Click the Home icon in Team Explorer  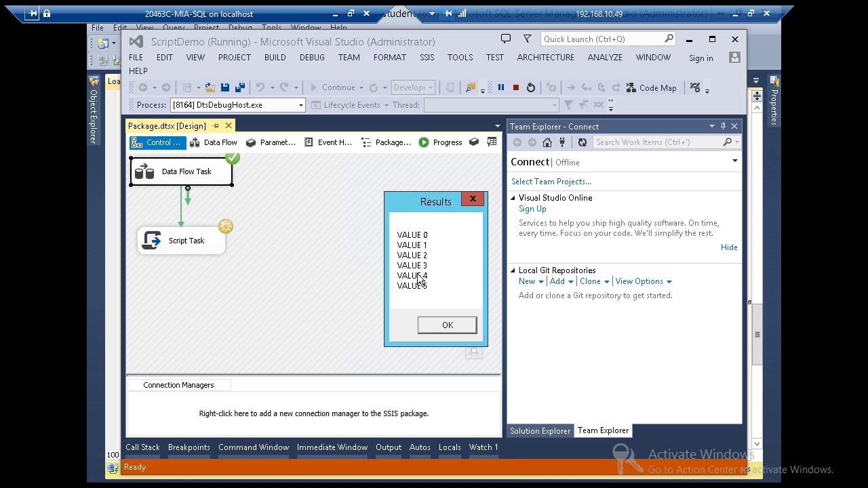tap(547, 142)
